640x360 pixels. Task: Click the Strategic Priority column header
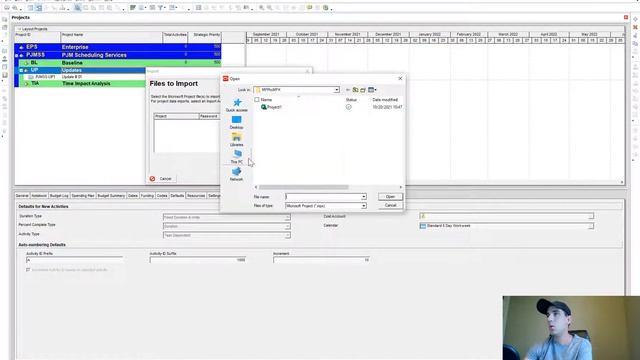point(205,37)
